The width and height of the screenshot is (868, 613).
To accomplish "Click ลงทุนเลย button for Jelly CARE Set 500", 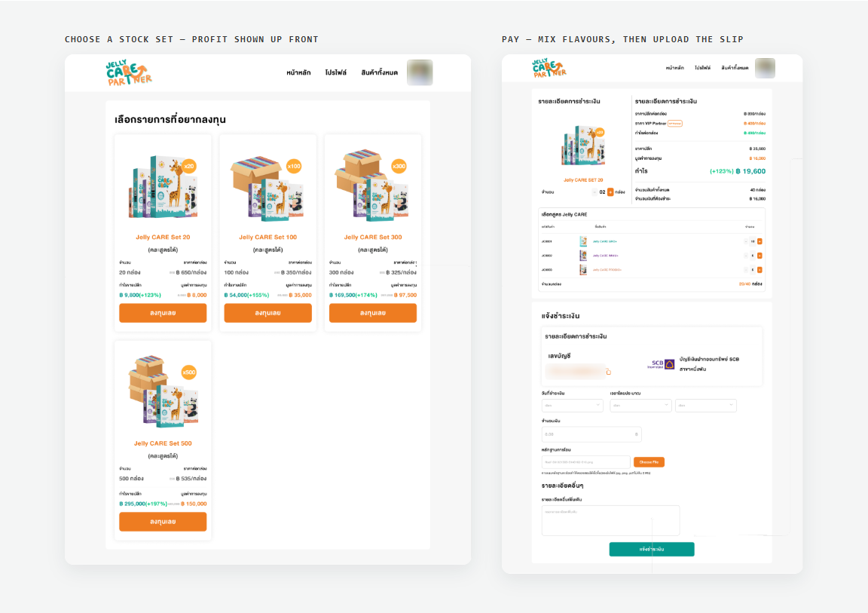I will (163, 522).
